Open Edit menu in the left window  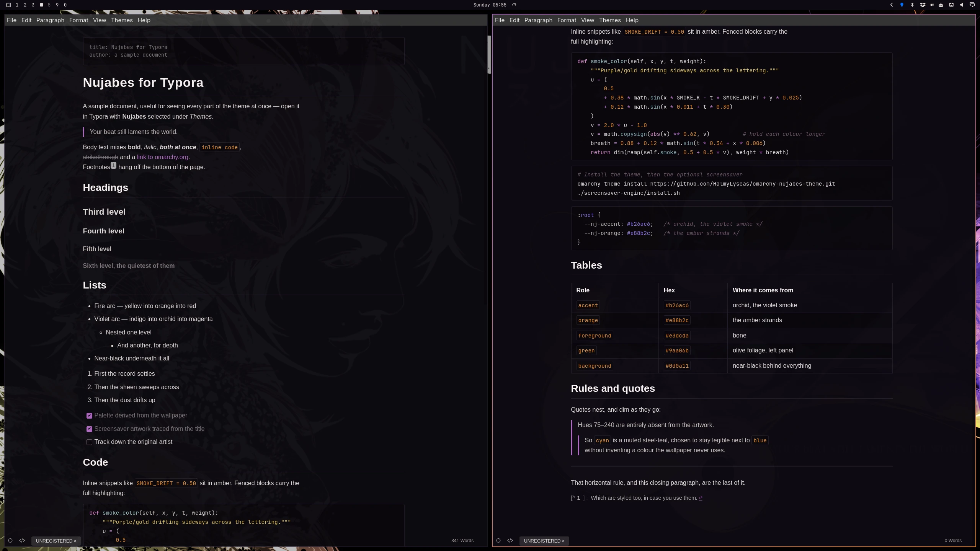coord(26,20)
